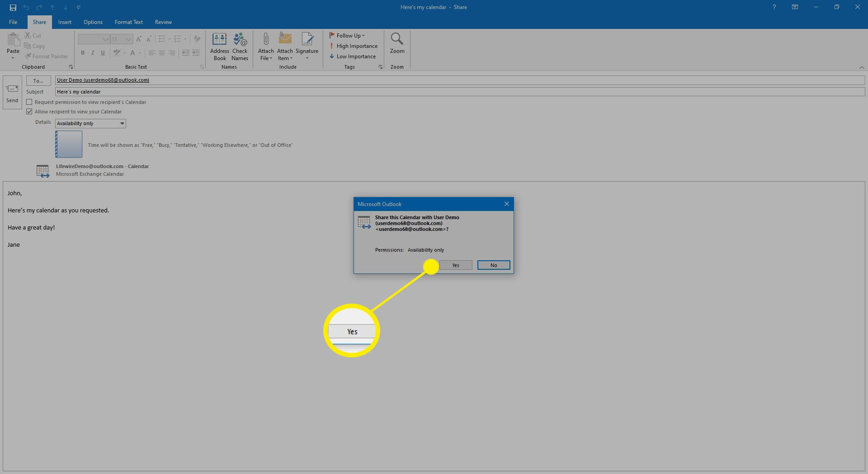
Task: Click the Help question mark icon
Action: (774, 7)
